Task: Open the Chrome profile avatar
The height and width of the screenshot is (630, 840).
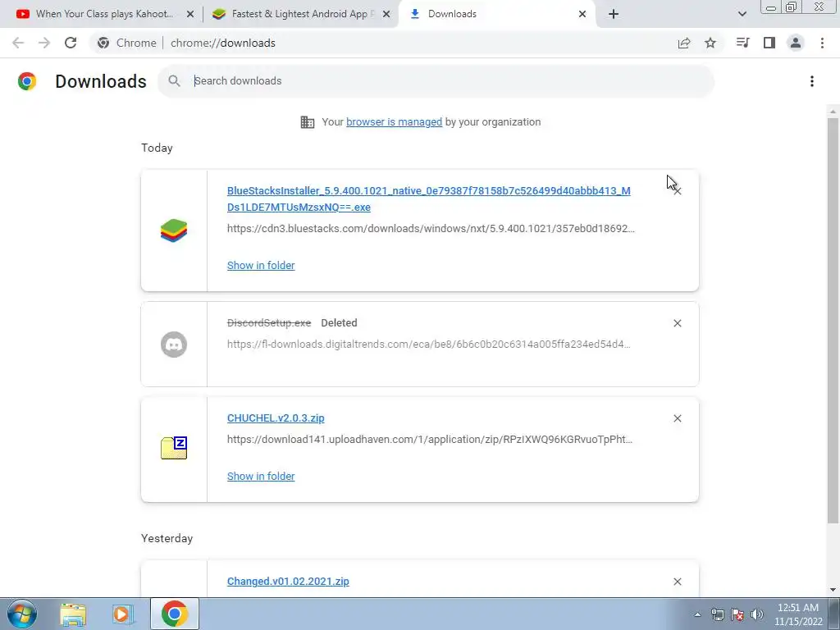Action: click(796, 43)
